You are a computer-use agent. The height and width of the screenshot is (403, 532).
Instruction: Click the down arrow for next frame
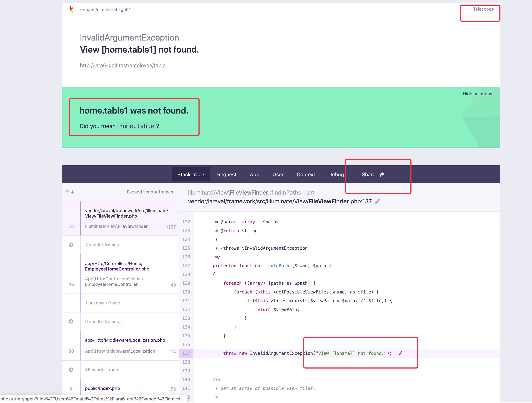coord(73,192)
